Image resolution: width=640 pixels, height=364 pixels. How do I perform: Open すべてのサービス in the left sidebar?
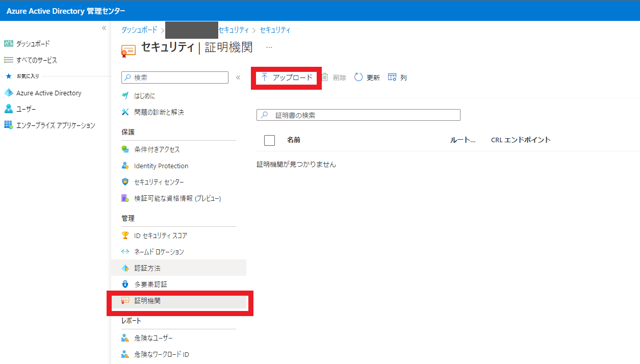[37, 60]
